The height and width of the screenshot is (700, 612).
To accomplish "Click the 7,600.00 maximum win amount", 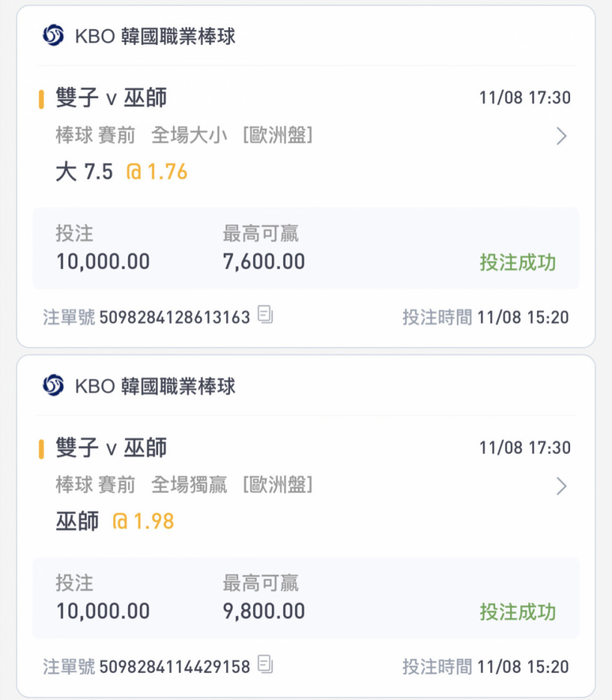I will 264,262.
